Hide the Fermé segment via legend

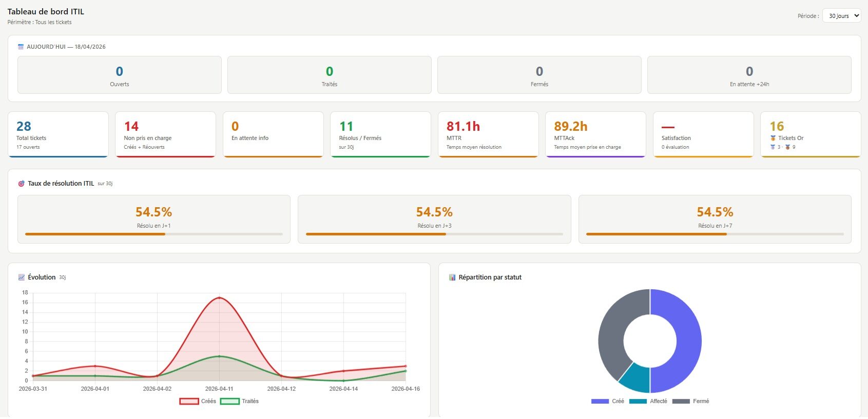(691, 401)
